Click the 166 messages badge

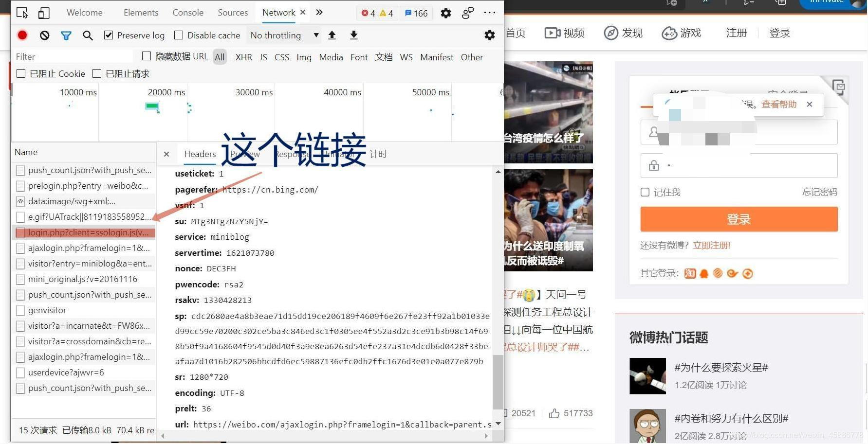tap(416, 13)
